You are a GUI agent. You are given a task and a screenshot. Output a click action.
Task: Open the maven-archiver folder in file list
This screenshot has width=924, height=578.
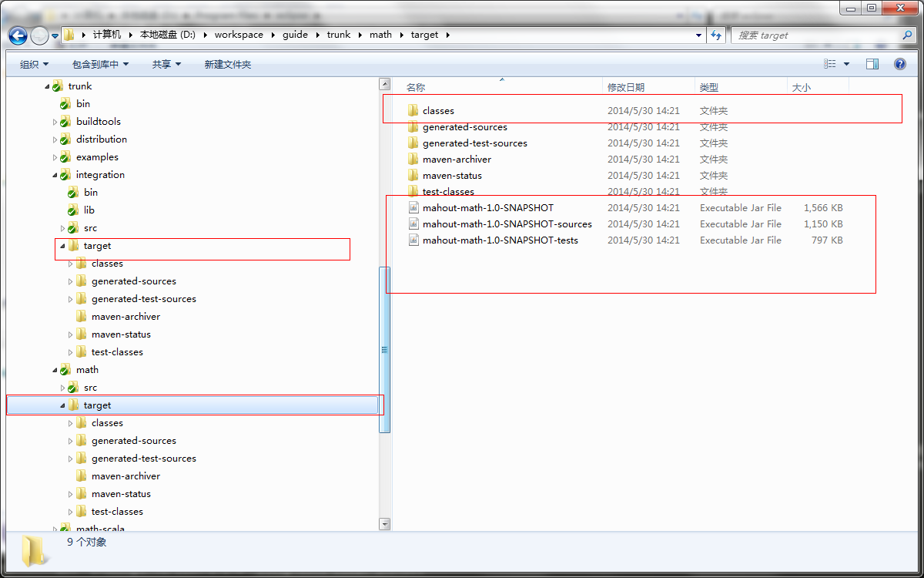click(456, 160)
